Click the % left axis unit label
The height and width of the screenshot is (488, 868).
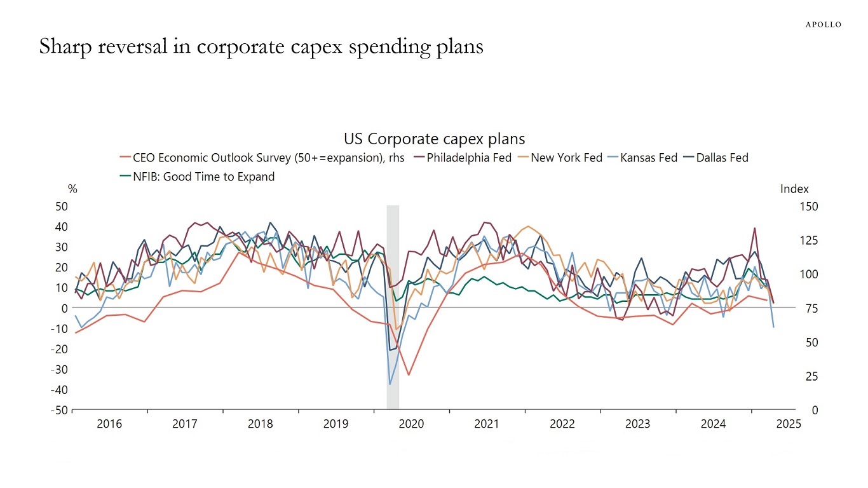tap(72, 189)
